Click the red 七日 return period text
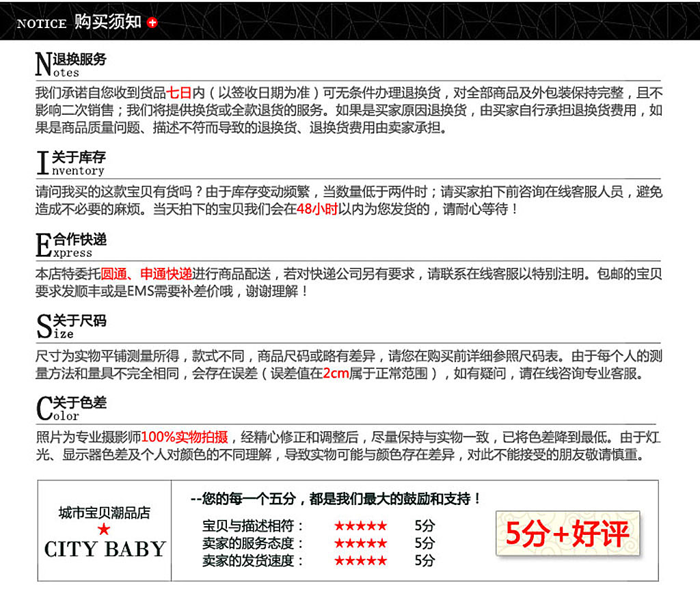This screenshot has height=589, width=700. click(x=179, y=94)
